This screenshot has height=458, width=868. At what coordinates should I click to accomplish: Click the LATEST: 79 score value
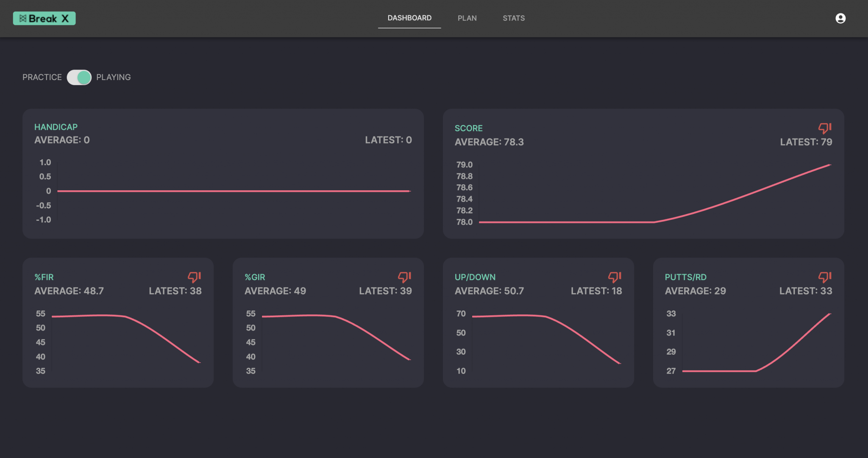pyautogui.click(x=806, y=142)
